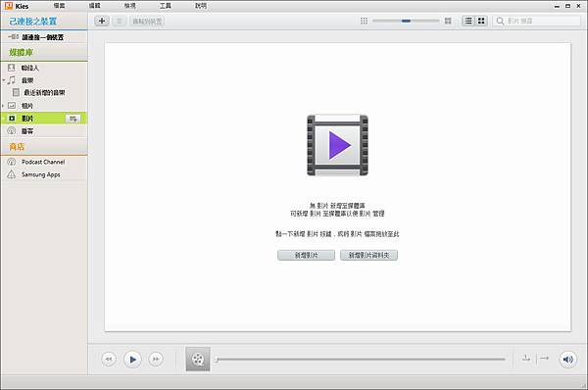Screen dimensions: 588x390
Task: Click the orange store section header
Action: 44,147
